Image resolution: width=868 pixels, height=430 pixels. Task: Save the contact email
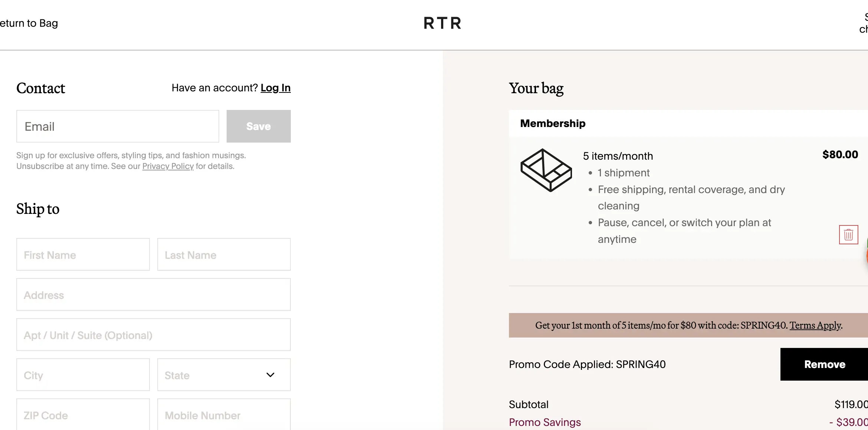pos(259,126)
